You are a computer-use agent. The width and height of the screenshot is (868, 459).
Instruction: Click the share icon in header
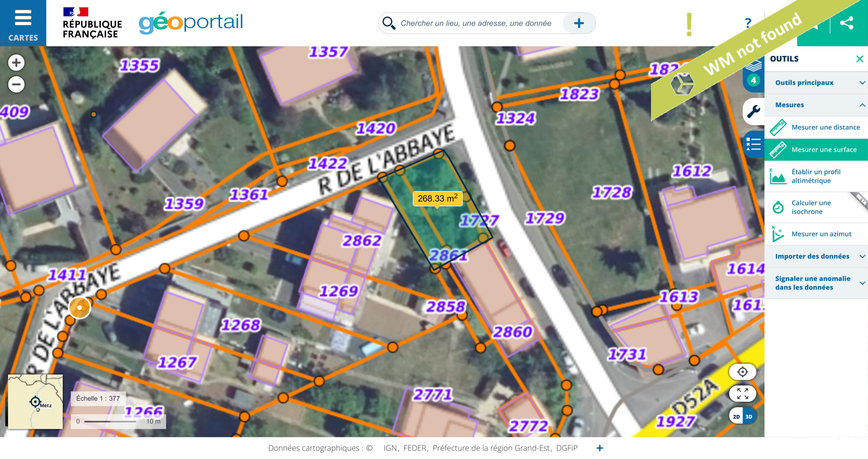(x=846, y=23)
